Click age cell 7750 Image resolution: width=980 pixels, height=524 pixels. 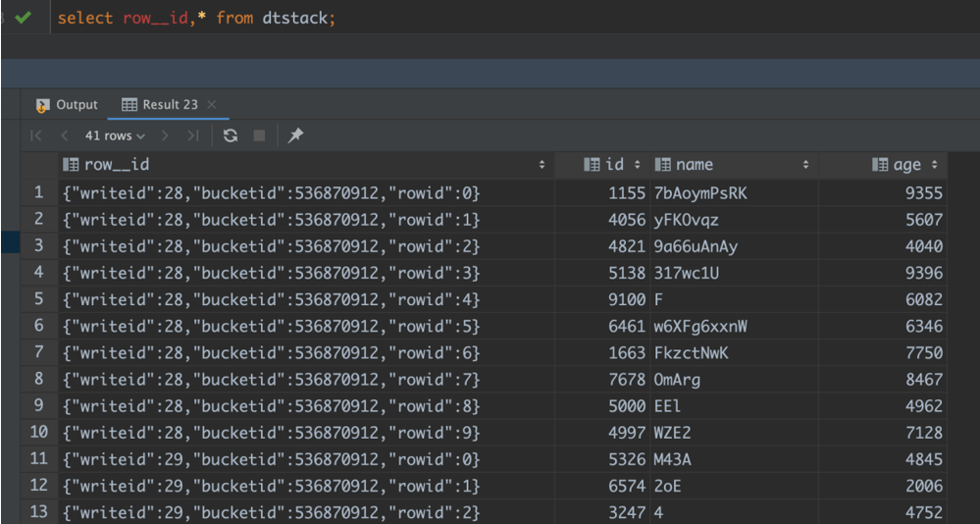coord(883,353)
